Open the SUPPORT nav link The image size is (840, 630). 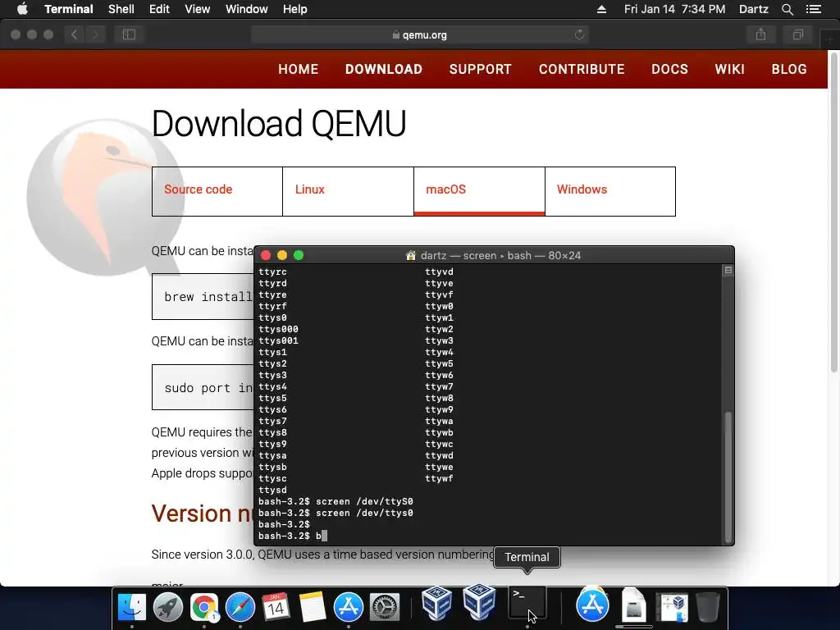pyautogui.click(x=481, y=69)
